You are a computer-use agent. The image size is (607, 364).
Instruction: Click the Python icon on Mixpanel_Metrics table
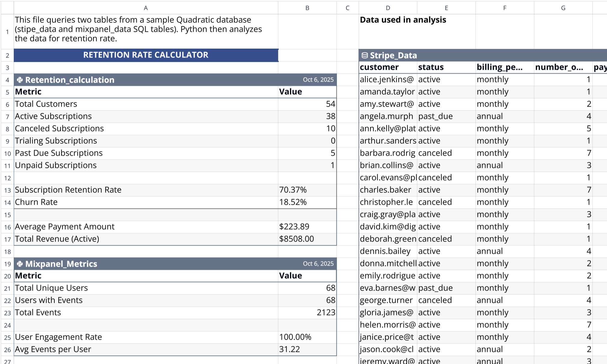pos(20,264)
